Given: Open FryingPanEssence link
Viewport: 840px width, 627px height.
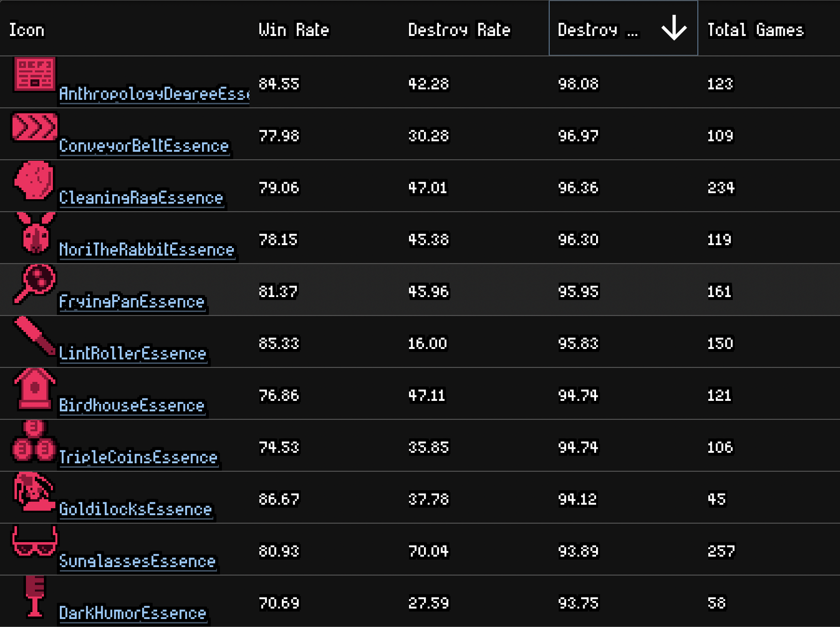Looking at the screenshot, I should pyautogui.click(x=132, y=302).
